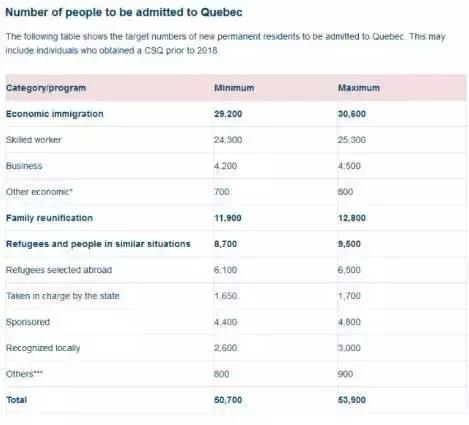
Task: Click the Minimum column header
Action: tap(234, 88)
